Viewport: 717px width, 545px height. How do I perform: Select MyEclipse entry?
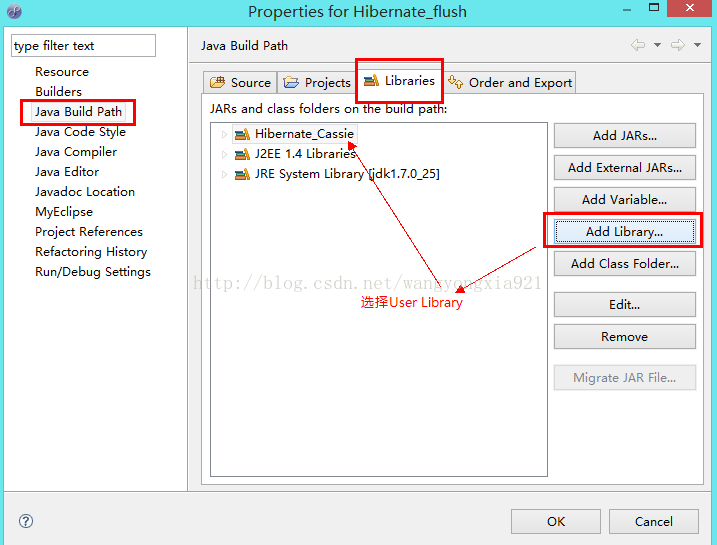64,212
